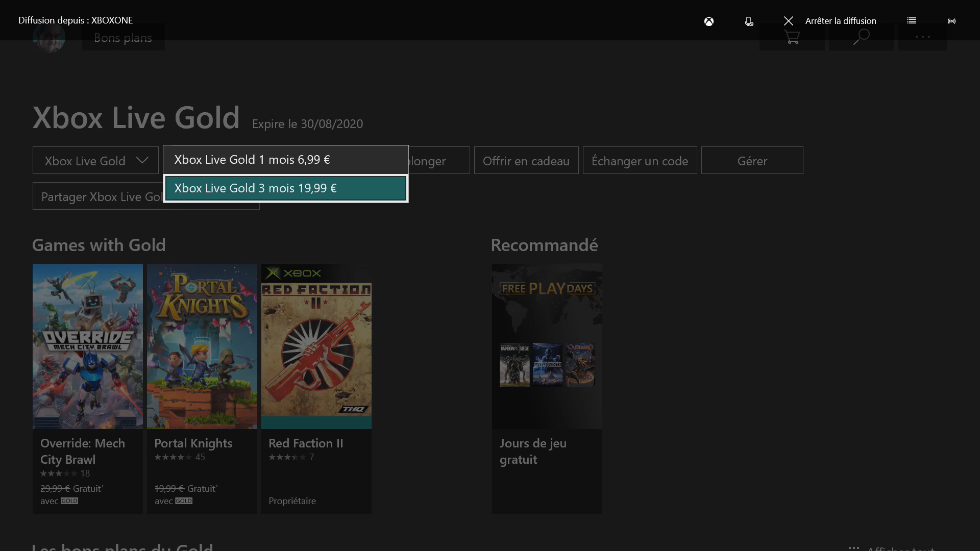
Task: Open the Red Faction II cover art
Action: click(x=316, y=346)
